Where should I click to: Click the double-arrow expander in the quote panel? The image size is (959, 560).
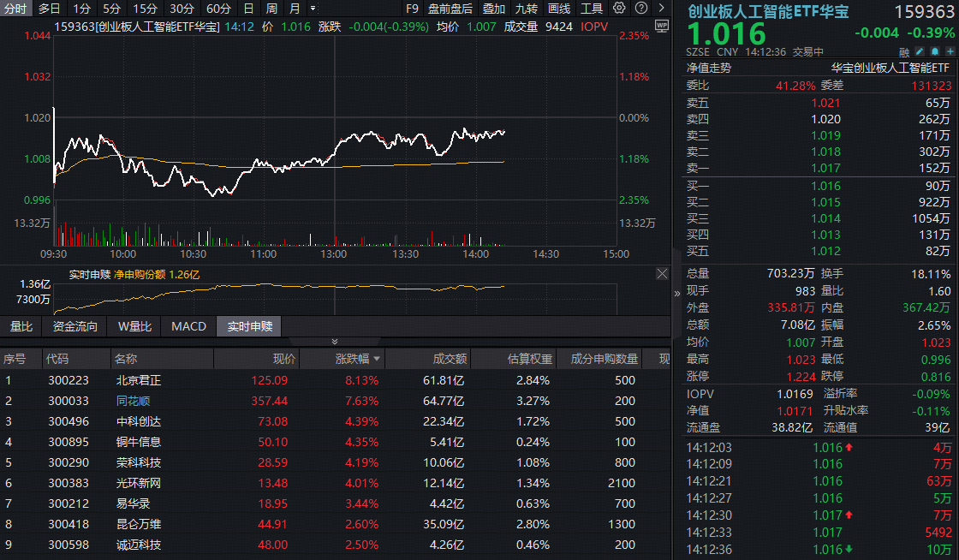coord(677,294)
